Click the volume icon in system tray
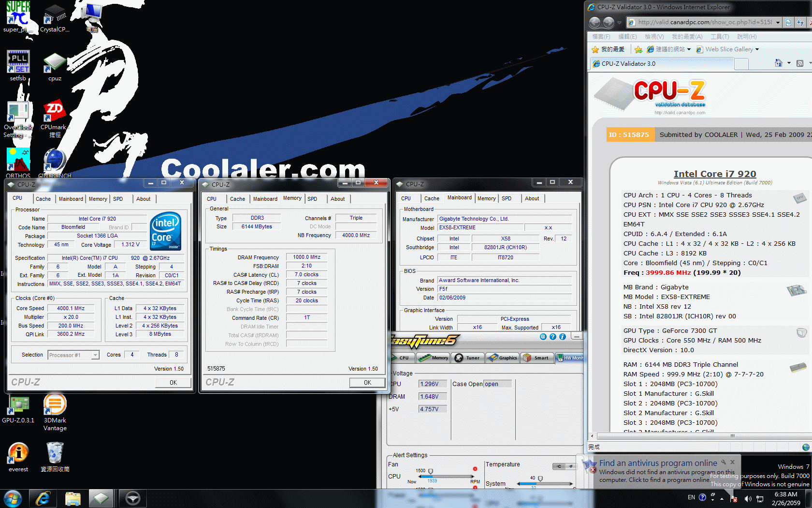Image resolution: width=812 pixels, height=508 pixels. [x=748, y=498]
